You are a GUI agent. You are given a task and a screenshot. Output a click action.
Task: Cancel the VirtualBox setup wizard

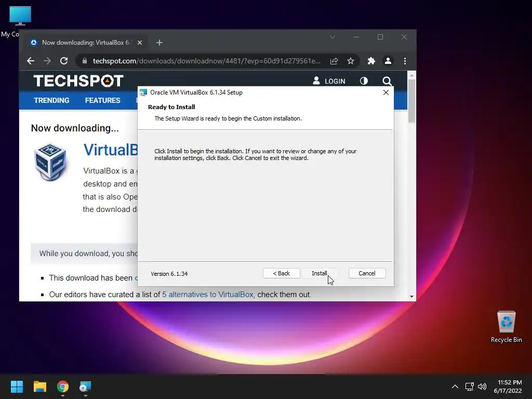367,273
